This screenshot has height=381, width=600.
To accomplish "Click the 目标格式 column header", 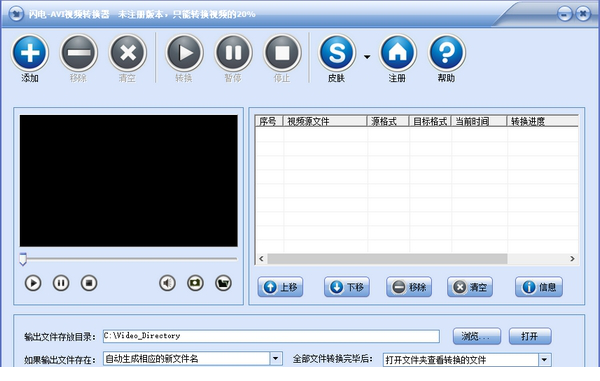I will click(x=430, y=121).
